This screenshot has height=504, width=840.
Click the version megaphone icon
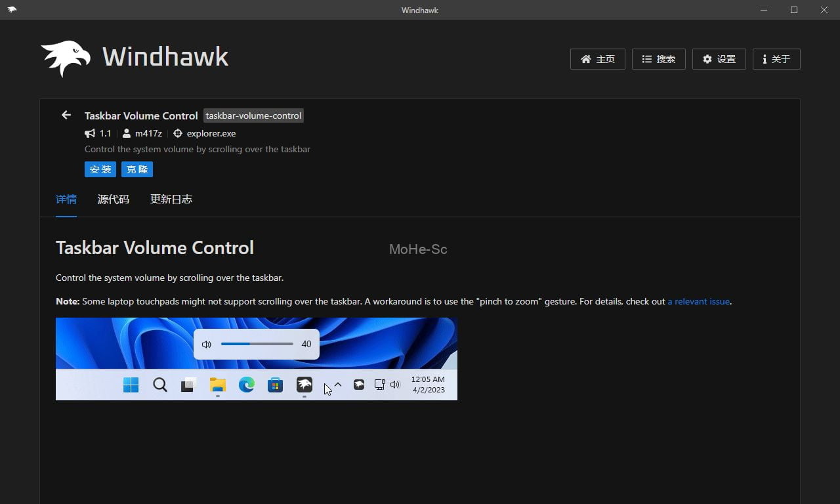[90, 133]
